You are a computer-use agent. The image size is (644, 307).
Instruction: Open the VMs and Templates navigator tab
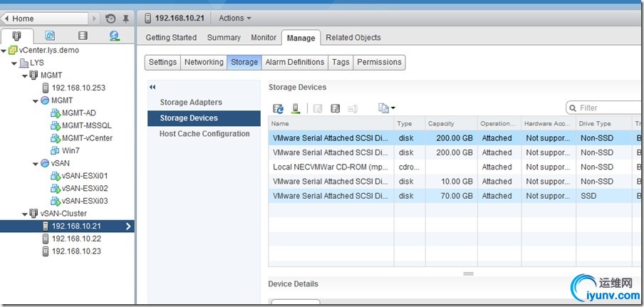pyautogui.click(x=50, y=36)
